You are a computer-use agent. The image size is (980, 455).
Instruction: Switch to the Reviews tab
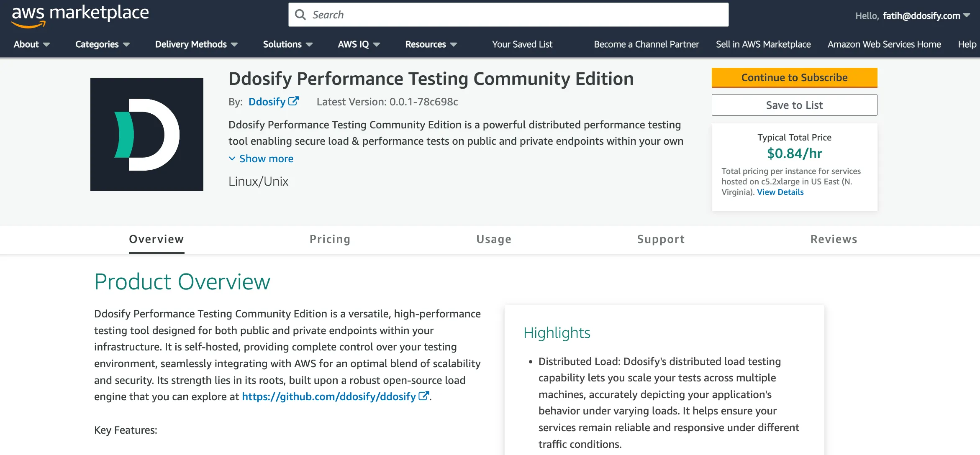click(x=834, y=239)
